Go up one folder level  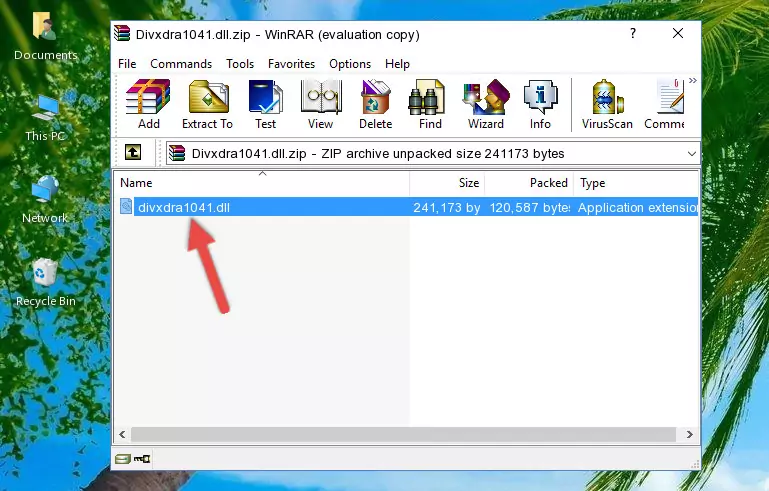pos(133,153)
